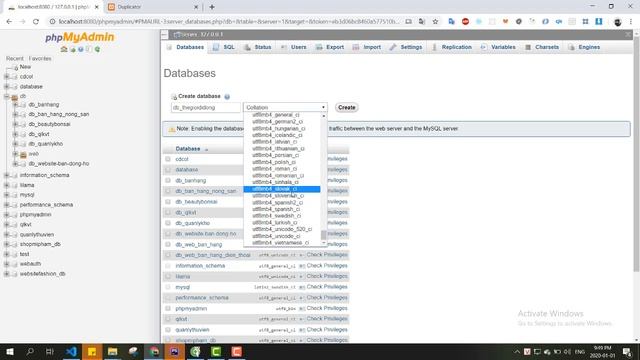
Task: Click the Google Translate extension icon
Action: pyautogui.click(x=451, y=22)
